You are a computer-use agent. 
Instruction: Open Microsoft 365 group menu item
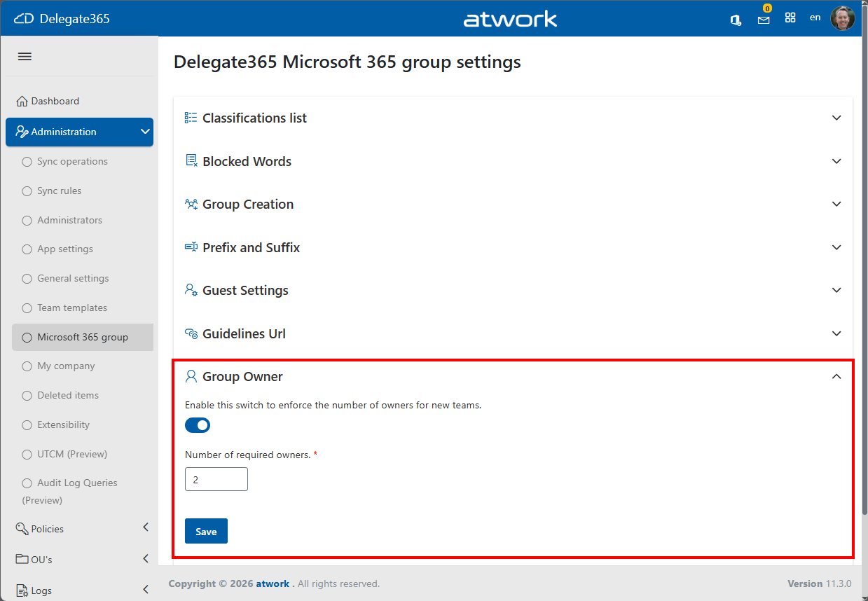(x=83, y=337)
